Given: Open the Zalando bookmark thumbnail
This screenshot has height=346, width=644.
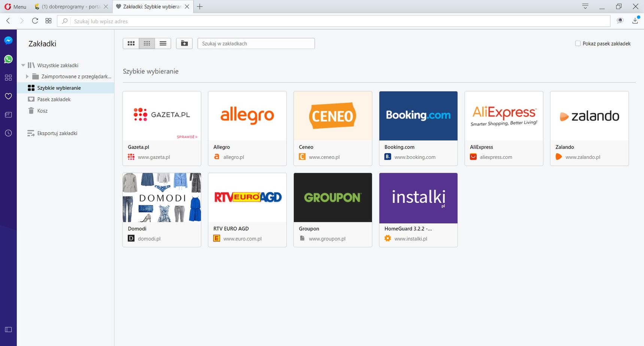Looking at the screenshot, I should [589, 116].
